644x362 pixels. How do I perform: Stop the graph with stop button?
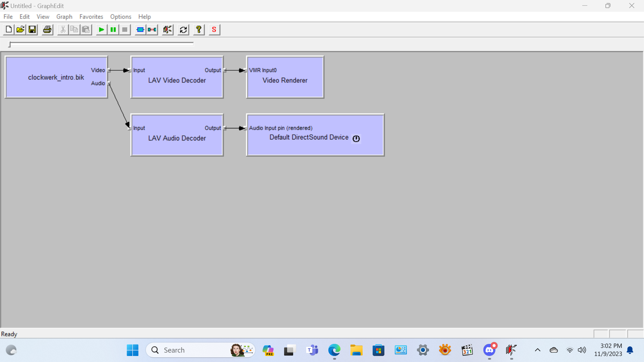click(x=125, y=30)
